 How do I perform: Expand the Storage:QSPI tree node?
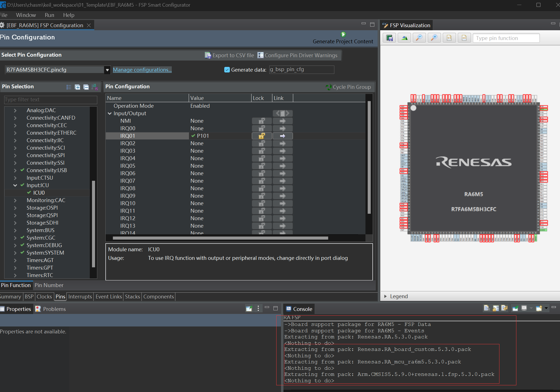[x=15, y=215]
